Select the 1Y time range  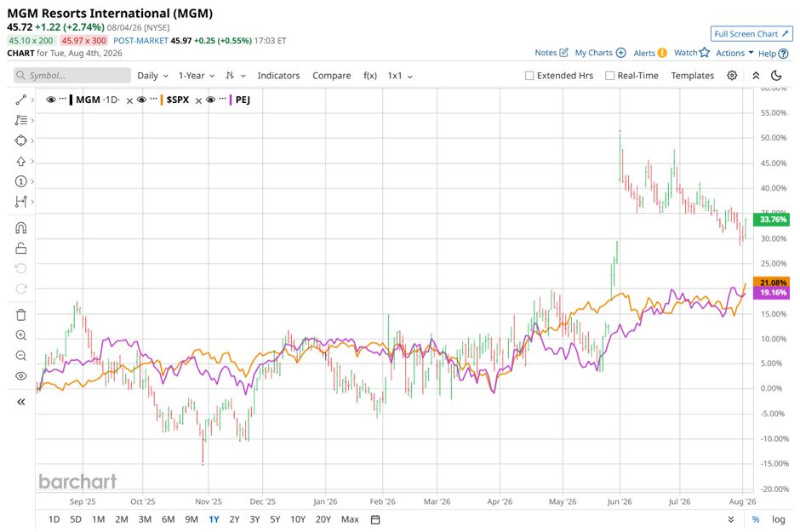tap(214, 519)
